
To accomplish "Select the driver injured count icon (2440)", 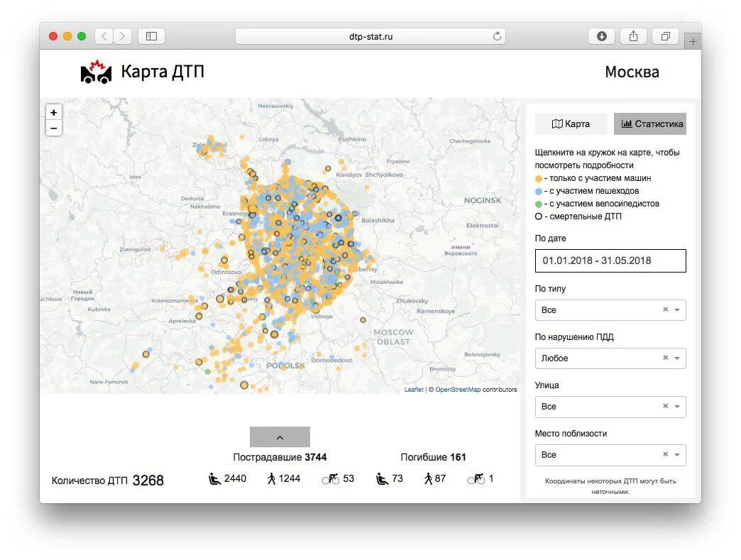I will pyautogui.click(x=214, y=478).
